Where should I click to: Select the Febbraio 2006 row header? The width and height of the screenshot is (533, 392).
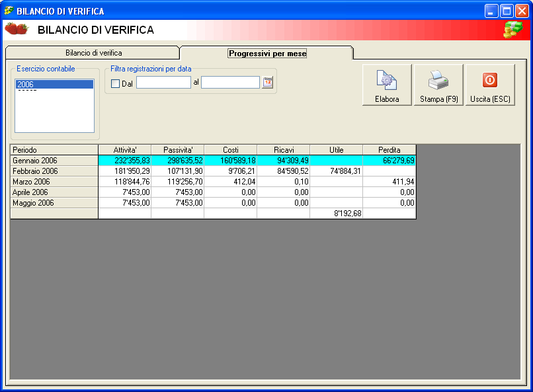[54, 171]
